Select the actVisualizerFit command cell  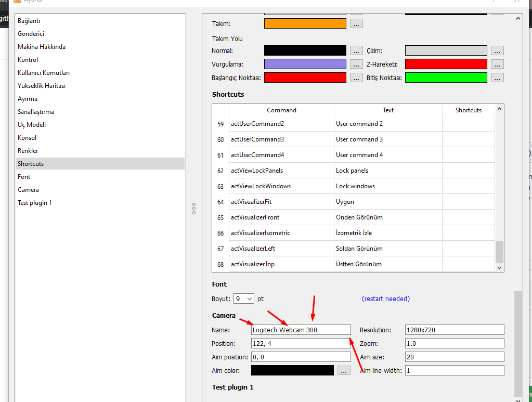[282, 202]
